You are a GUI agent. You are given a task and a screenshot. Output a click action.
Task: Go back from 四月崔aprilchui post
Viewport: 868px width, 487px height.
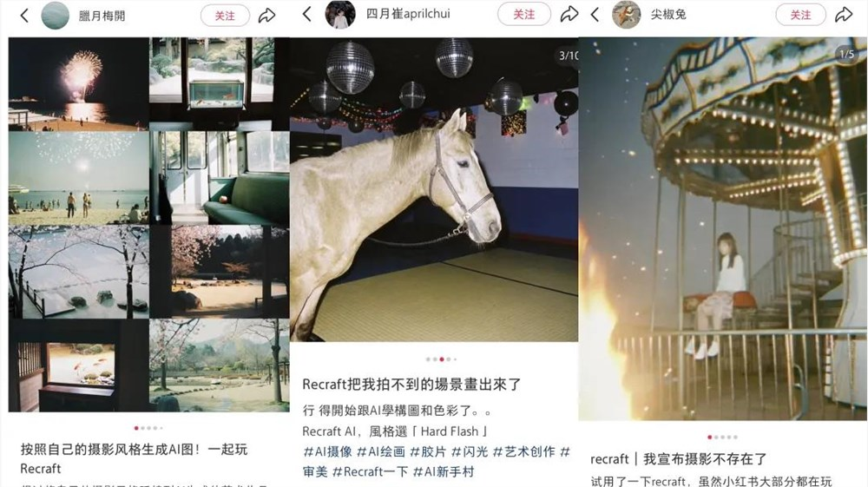[x=307, y=15]
